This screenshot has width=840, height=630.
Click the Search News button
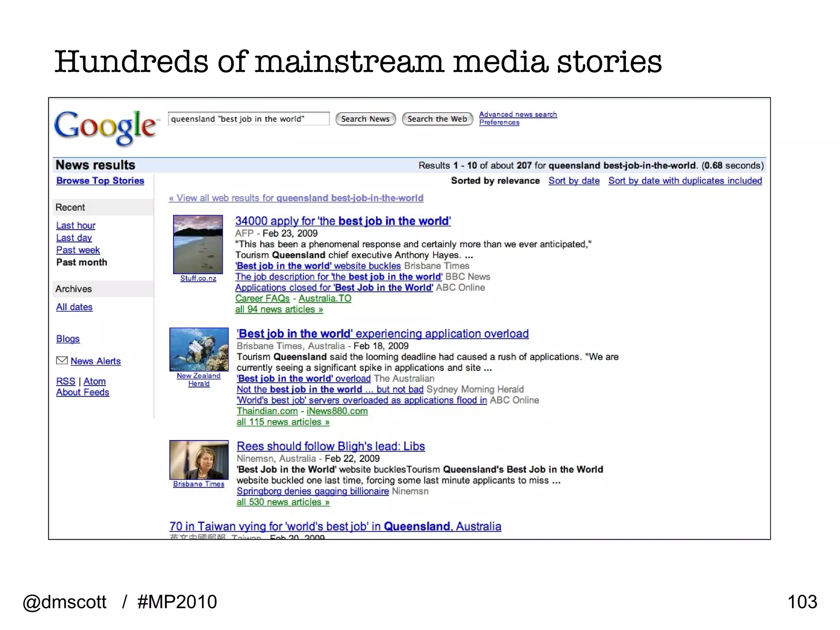(x=365, y=119)
